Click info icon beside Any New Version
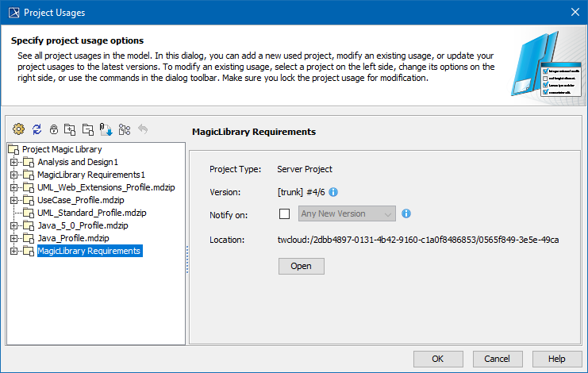Image resolution: width=588 pixels, height=373 pixels. (405, 213)
